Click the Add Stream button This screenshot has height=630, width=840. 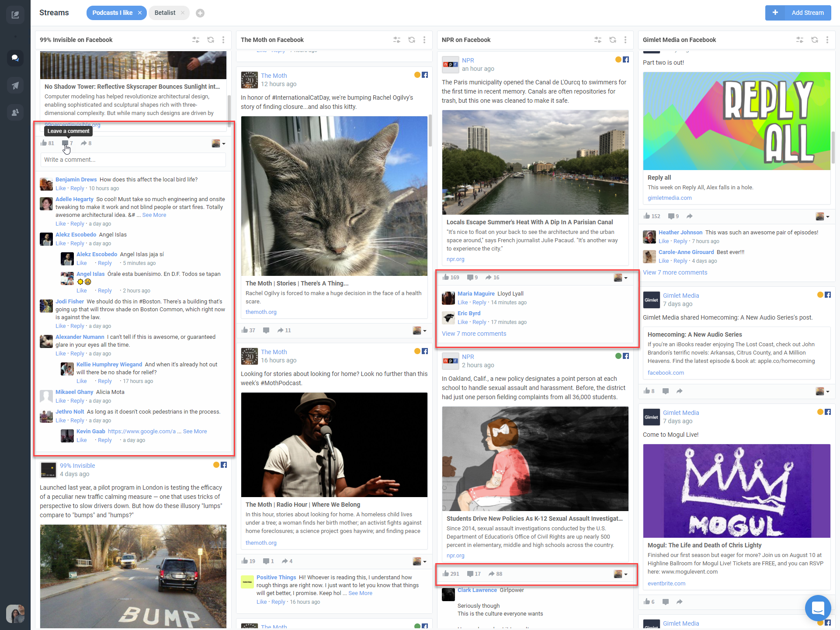coord(798,13)
